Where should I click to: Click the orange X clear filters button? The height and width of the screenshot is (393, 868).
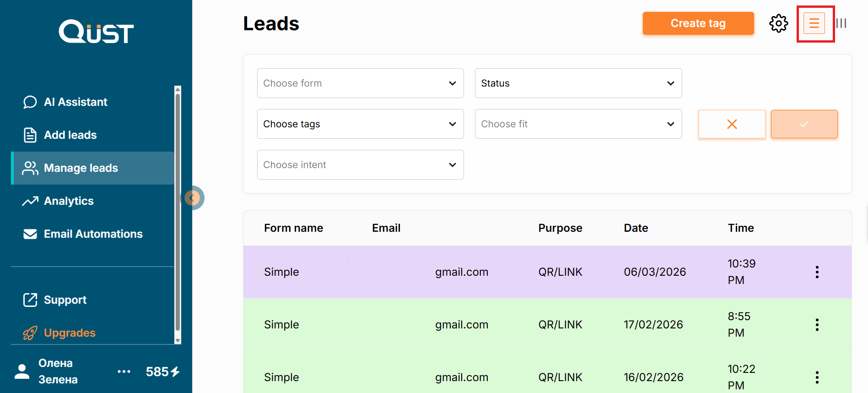click(732, 124)
